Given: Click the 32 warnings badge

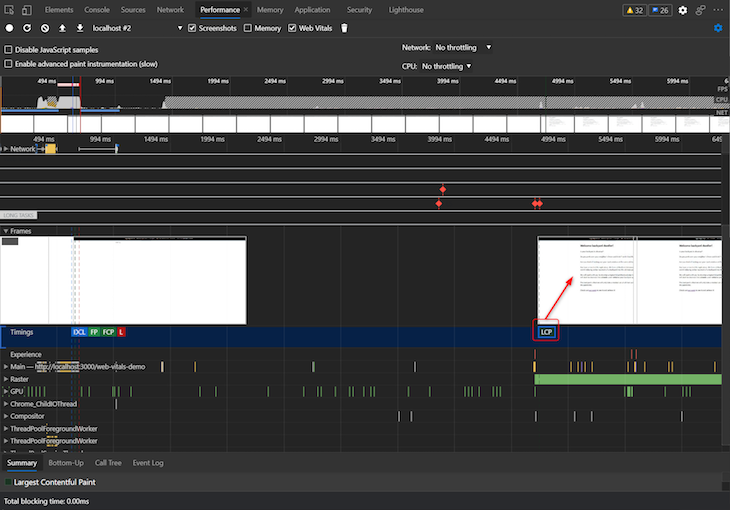Looking at the screenshot, I should [x=634, y=10].
